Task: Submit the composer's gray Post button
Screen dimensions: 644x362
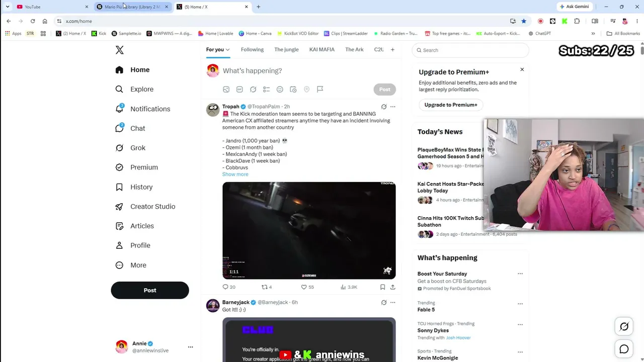Action: (x=385, y=89)
